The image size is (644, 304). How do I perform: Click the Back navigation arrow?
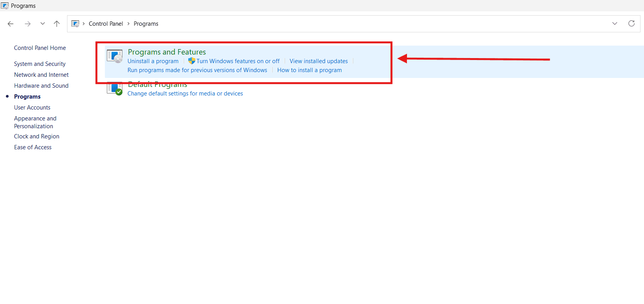[x=11, y=24]
